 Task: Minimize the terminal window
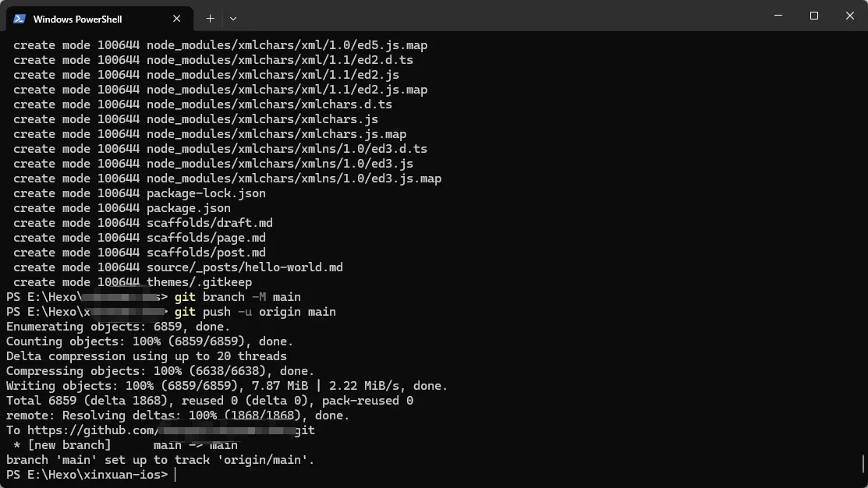(x=778, y=16)
